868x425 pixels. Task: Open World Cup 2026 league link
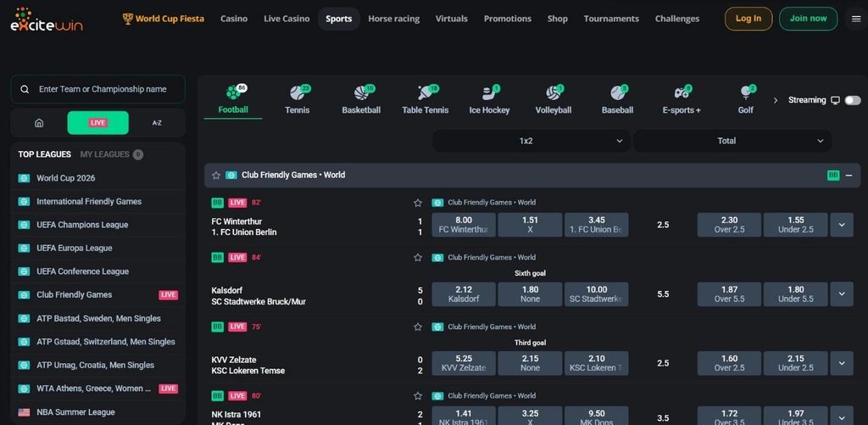click(66, 178)
